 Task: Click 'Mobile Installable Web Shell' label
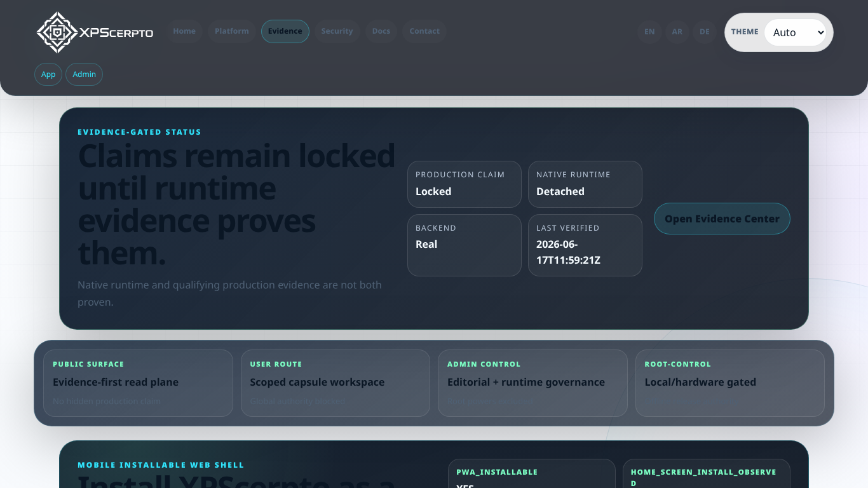tap(161, 465)
